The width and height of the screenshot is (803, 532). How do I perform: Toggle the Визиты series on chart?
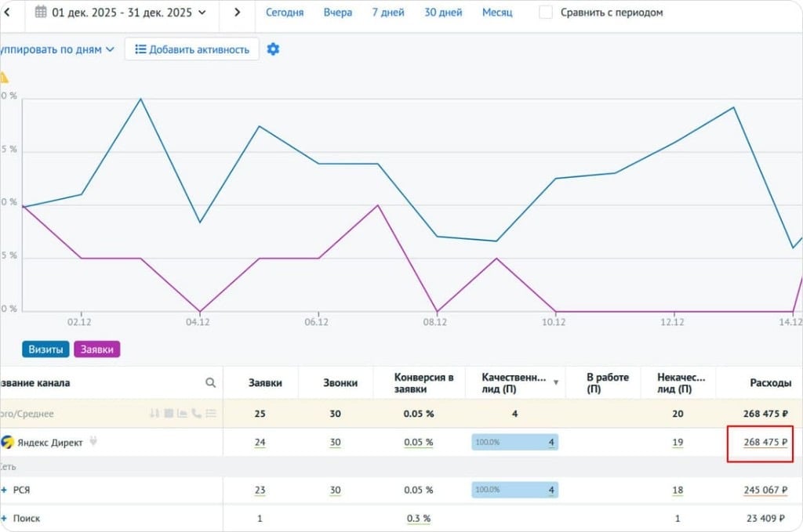click(45, 349)
